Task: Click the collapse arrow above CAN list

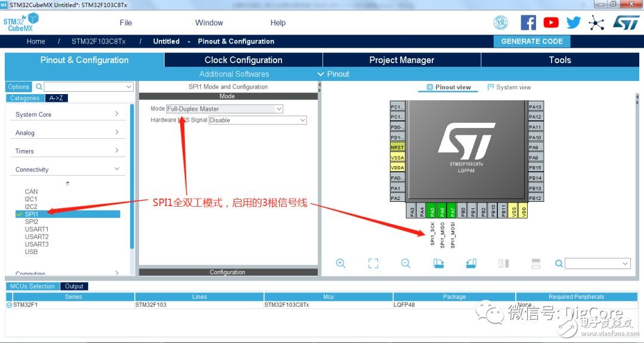Action: [67, 183]
